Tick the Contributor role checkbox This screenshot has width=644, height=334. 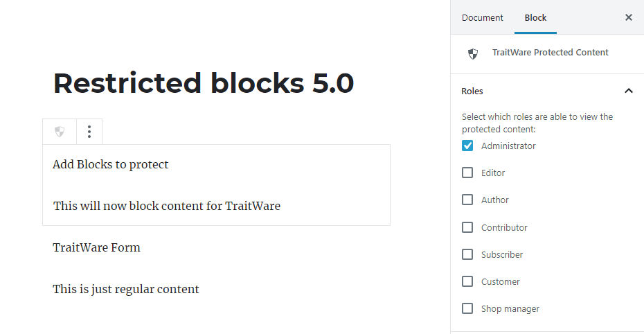[x=467, y=227]
